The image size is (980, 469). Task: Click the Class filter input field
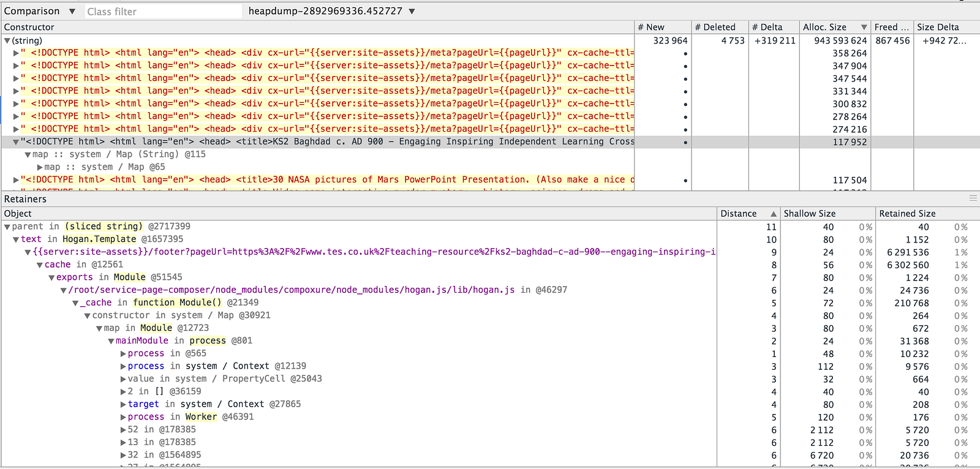(x=163, y=11)
